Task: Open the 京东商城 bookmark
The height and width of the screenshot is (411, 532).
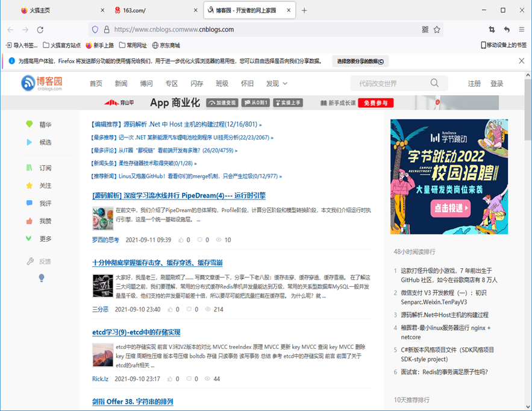Action: coord(166,45)
